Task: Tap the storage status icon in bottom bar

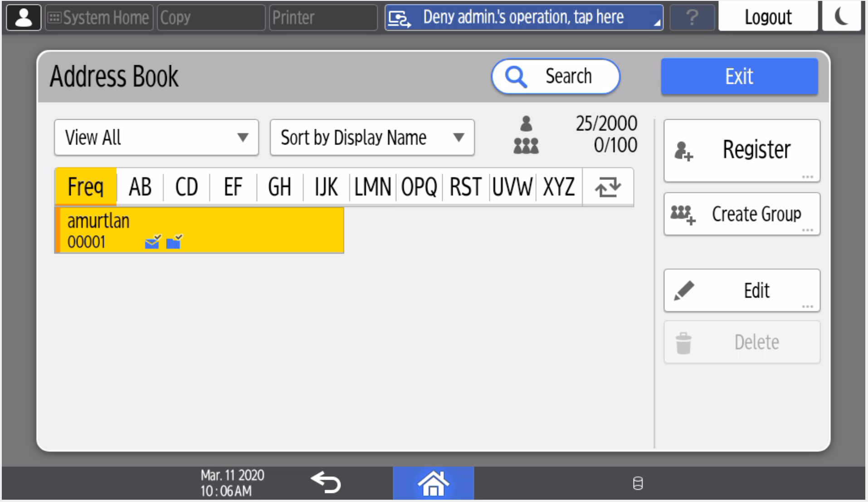Action: point(638,483)
